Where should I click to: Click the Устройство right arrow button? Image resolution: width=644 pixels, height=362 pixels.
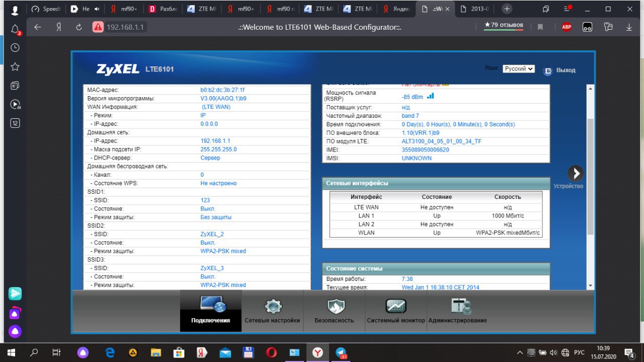click(x=576, y=173)
